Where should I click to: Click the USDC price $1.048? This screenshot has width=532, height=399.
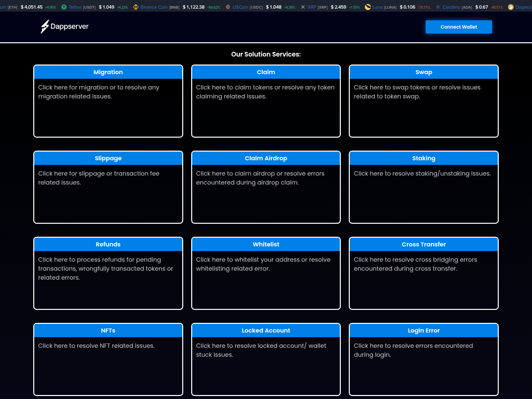tap(274, 7)
